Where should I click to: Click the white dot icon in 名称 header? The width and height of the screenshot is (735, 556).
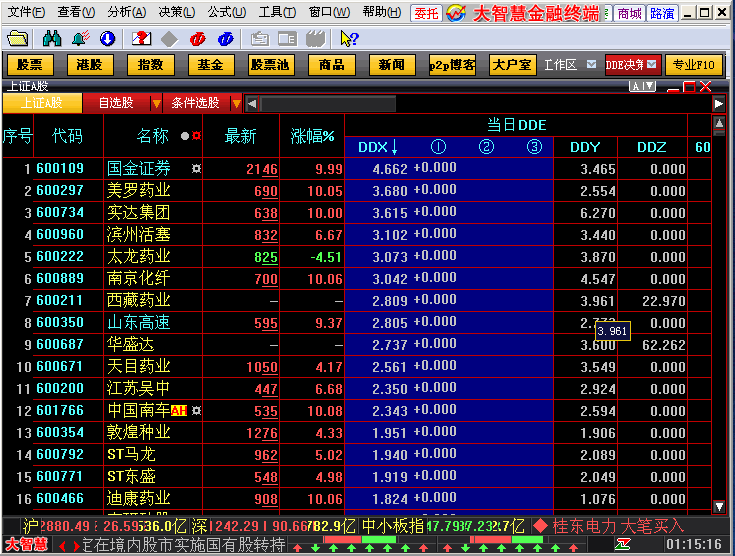(185, 136)
